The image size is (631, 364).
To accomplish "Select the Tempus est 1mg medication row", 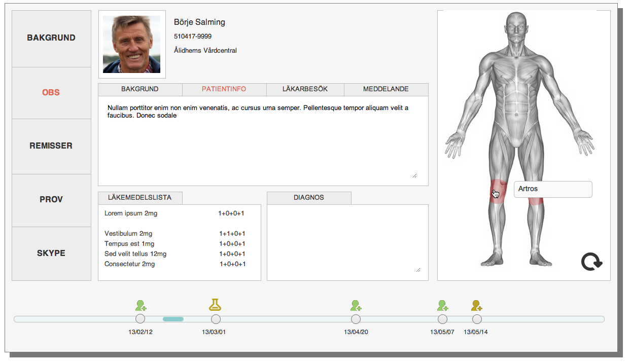I will tap(174, 244).
